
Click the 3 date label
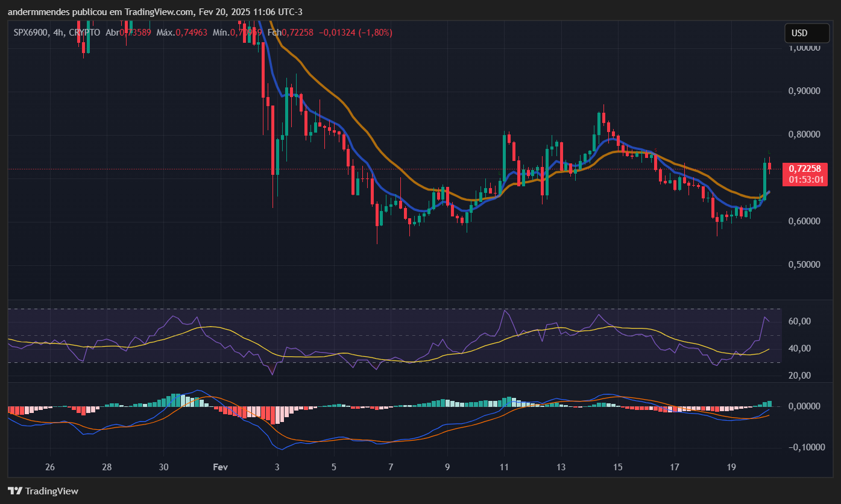click(x=277, y=467)
